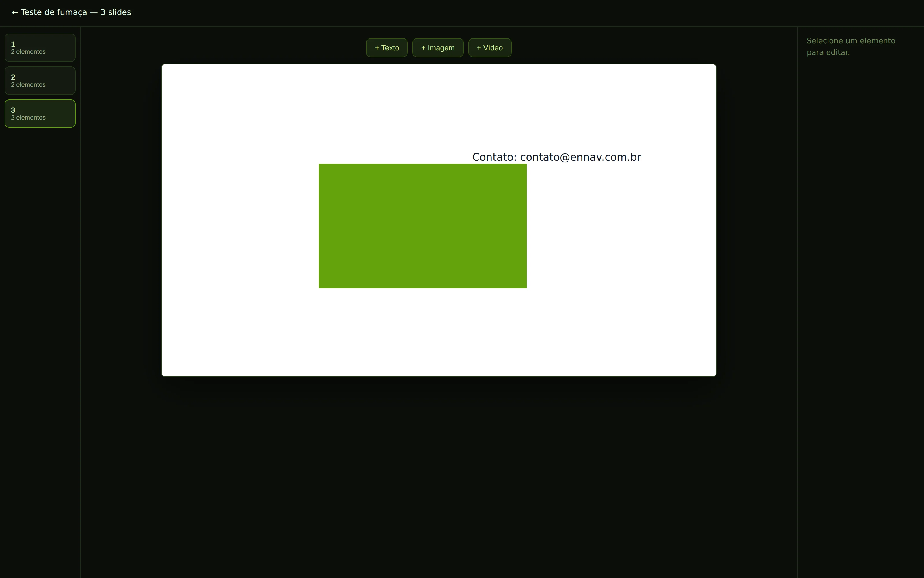This screenshot has height=578, width=924.
Task: Switch to slide 2 in the sidebar
Action: click(40, 81)
